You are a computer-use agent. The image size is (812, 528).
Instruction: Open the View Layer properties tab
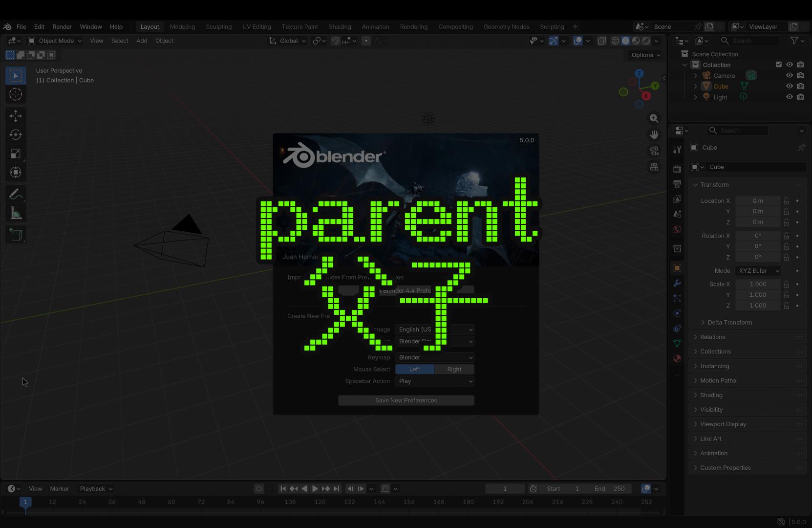point(677,199)
